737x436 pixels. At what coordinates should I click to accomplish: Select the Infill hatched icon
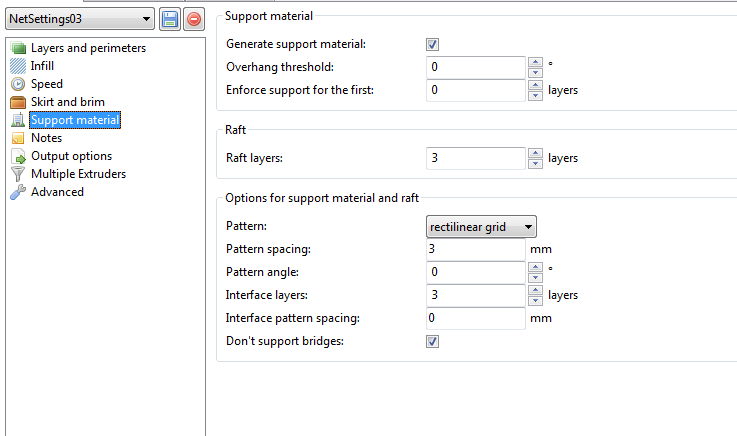[x=18, y=66]
